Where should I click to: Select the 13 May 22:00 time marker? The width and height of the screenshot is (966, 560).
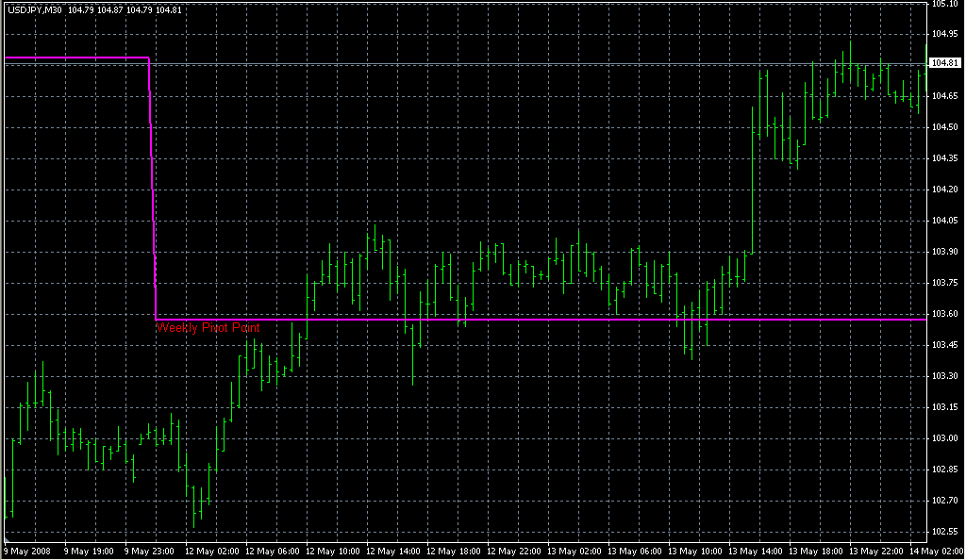pos(878,551)
